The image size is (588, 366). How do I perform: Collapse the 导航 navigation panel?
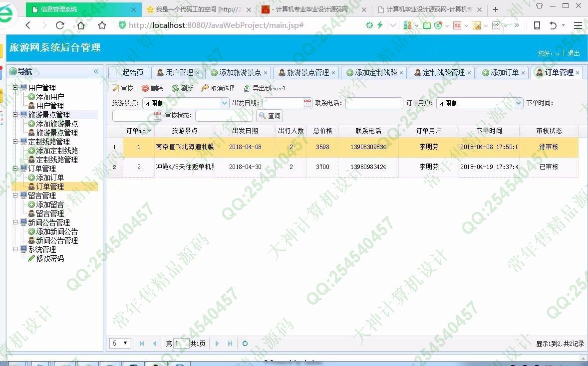tap(96, 71)
